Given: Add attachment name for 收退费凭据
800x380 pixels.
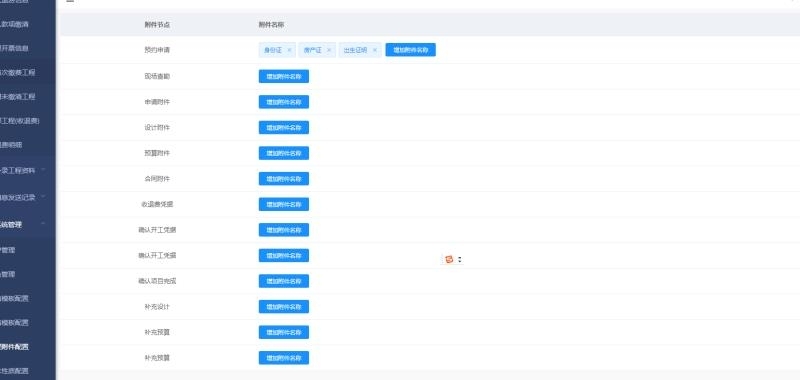Looking at the screenshot, I should (284, 204).
